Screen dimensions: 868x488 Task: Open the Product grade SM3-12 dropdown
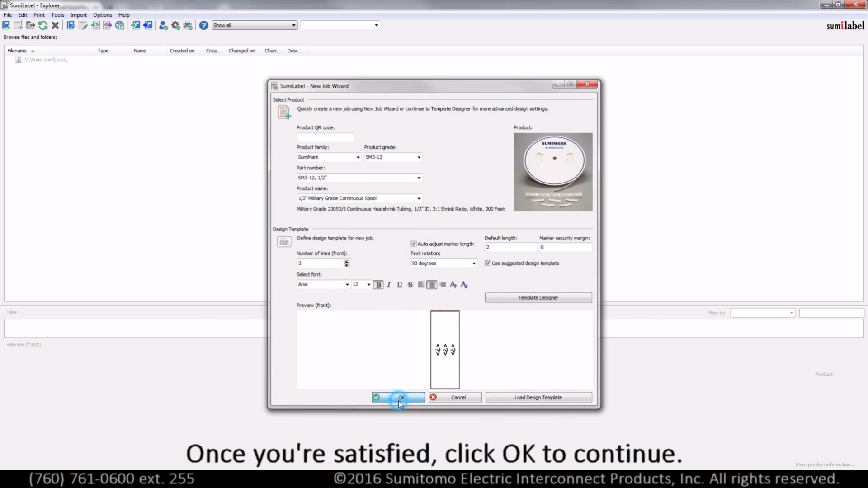419,157
